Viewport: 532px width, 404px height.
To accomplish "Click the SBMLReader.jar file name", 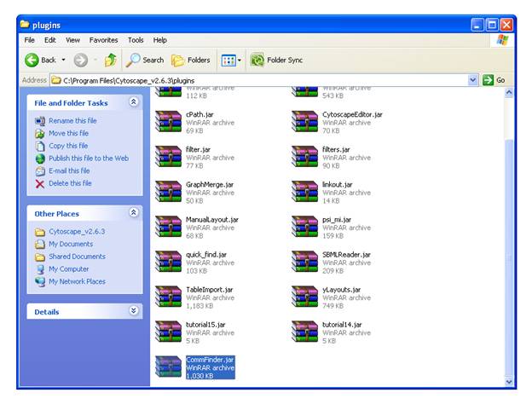I will pos(346,254).
